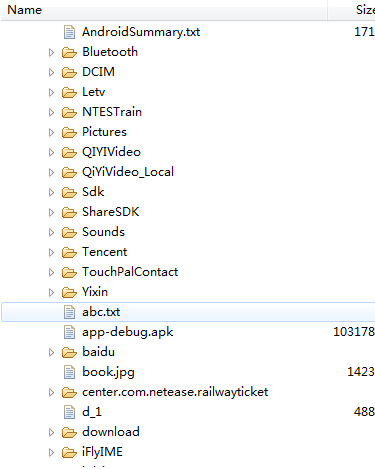This screenshot has height=469, width=375.
Task: Click the download folder icon
Action: point(69,432)
